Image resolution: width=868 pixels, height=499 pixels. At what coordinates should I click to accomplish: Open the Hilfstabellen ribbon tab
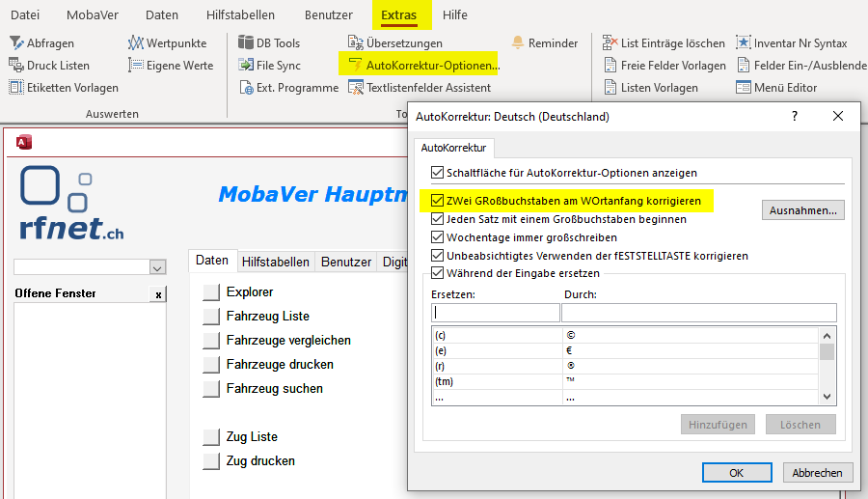[x=240, y=14]
